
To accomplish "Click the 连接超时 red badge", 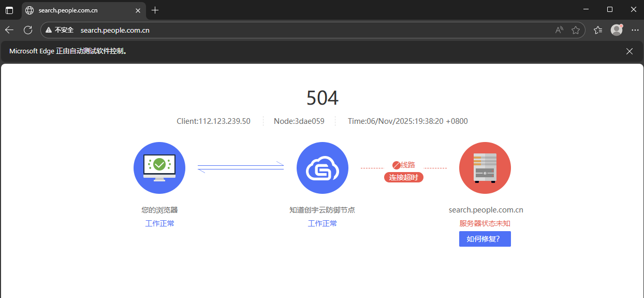I will tap(404, 177).
